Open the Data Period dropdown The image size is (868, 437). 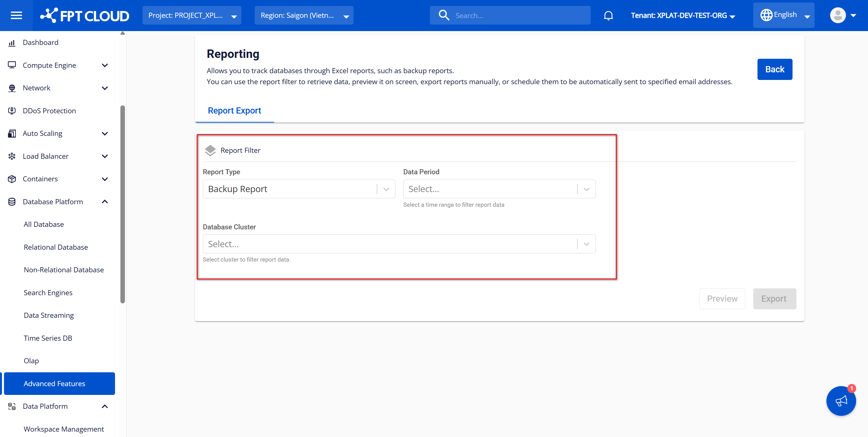[x=499, y=189]
